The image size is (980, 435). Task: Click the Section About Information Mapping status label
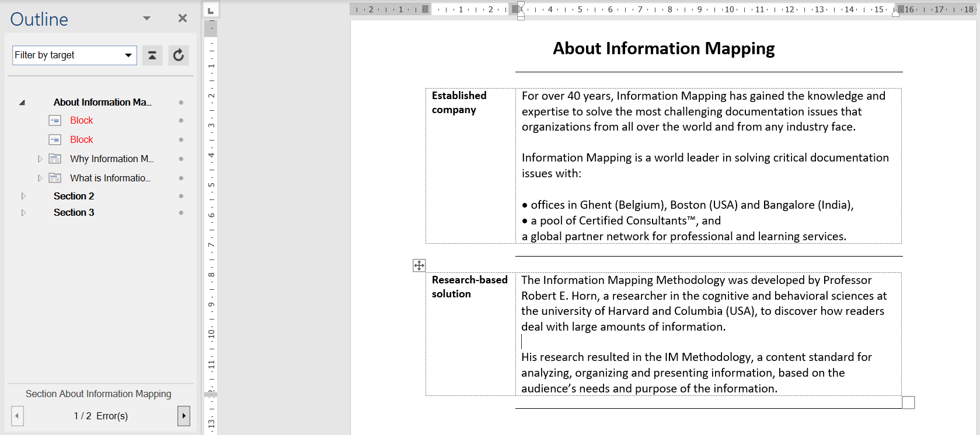pos(99,394)
